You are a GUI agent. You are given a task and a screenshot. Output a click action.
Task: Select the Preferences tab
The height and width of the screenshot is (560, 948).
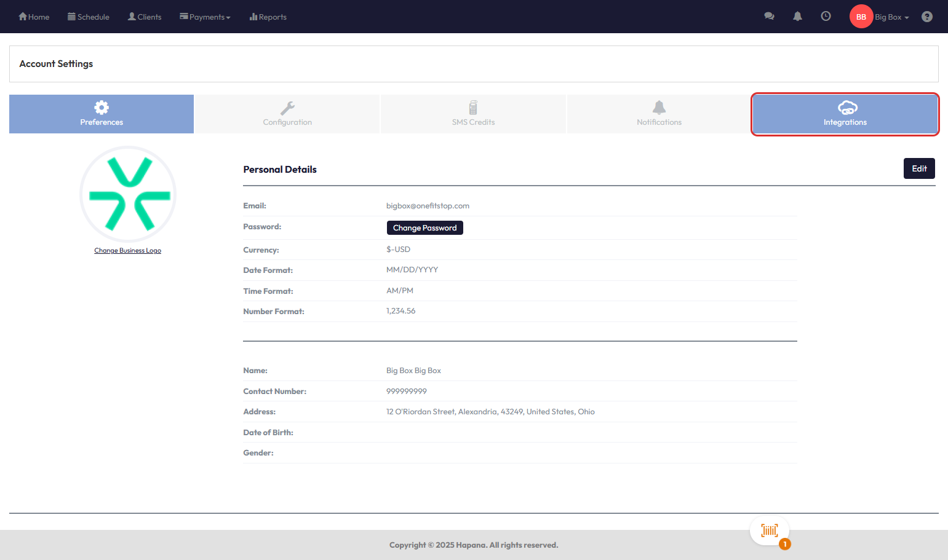tap(102, 114)
